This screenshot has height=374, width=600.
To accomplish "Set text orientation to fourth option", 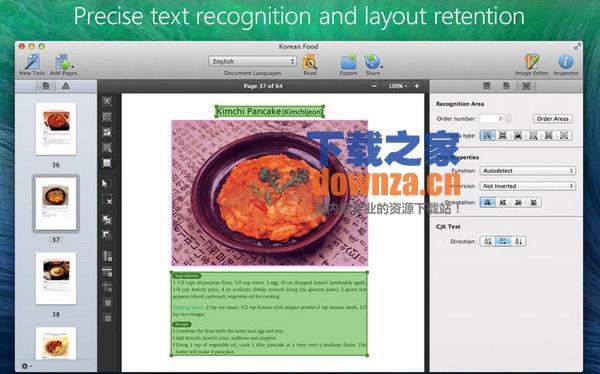I will click(533, 203).
